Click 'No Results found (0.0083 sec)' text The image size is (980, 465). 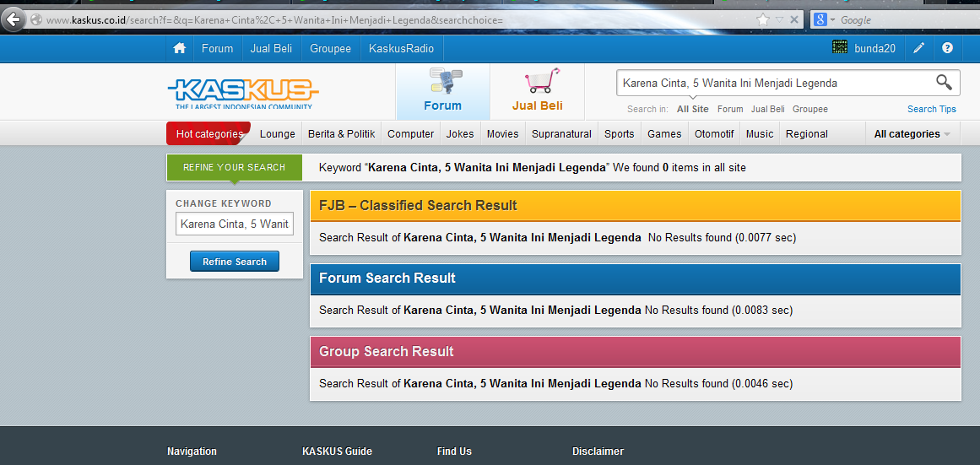(x=718, y=310)
